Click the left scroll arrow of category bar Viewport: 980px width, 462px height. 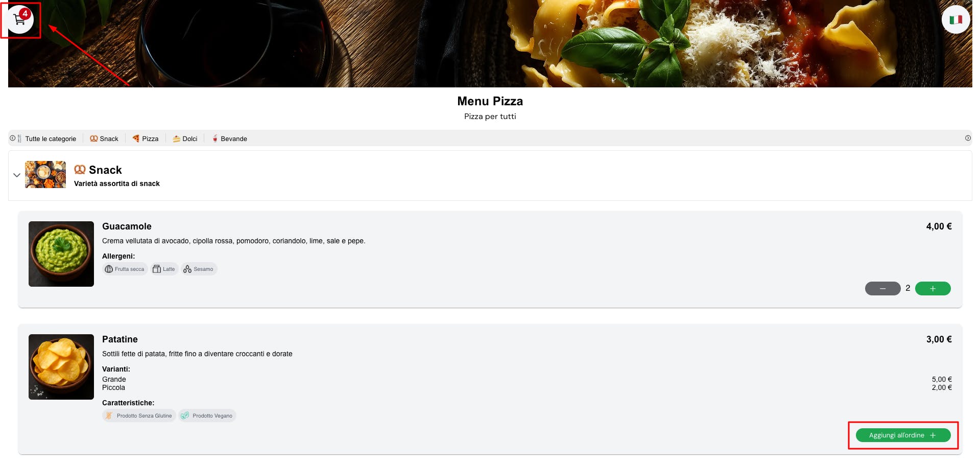(x=13, y=138)
